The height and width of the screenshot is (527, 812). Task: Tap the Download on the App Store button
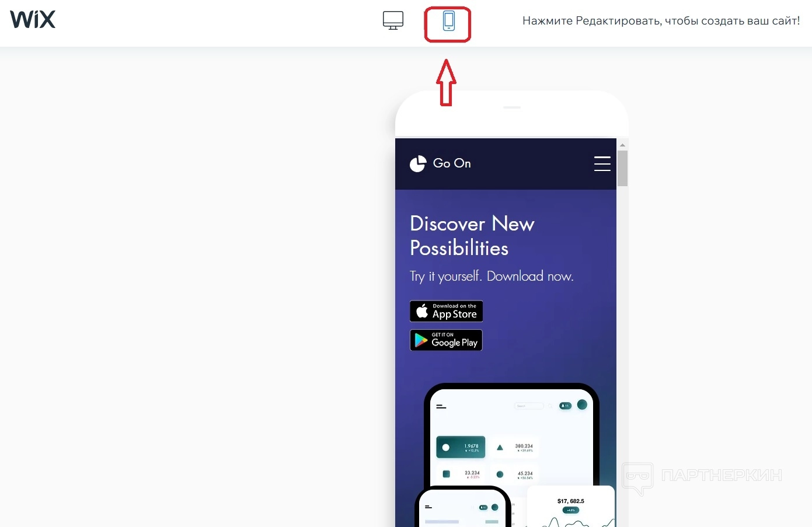(446, 311)
